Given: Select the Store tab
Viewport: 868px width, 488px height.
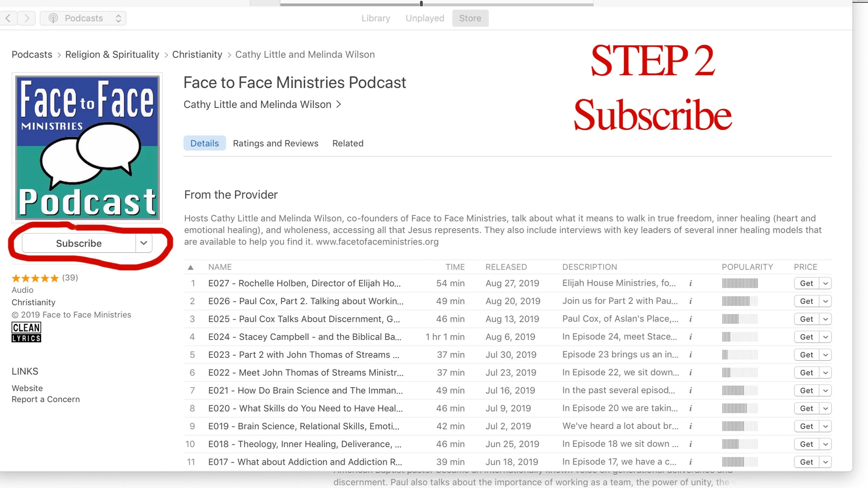Looking at the screenshot, I should click(x=470, y=18).
